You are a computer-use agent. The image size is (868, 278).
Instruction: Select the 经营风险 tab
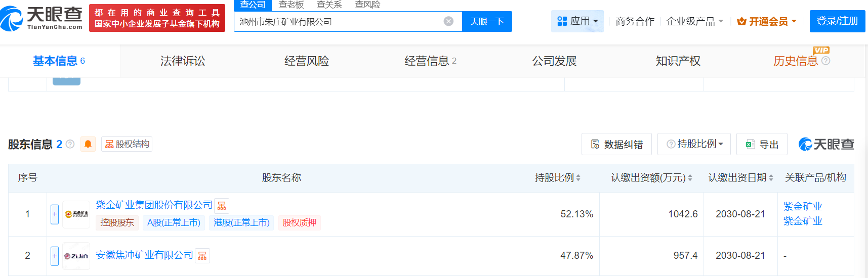coord(307,61)
